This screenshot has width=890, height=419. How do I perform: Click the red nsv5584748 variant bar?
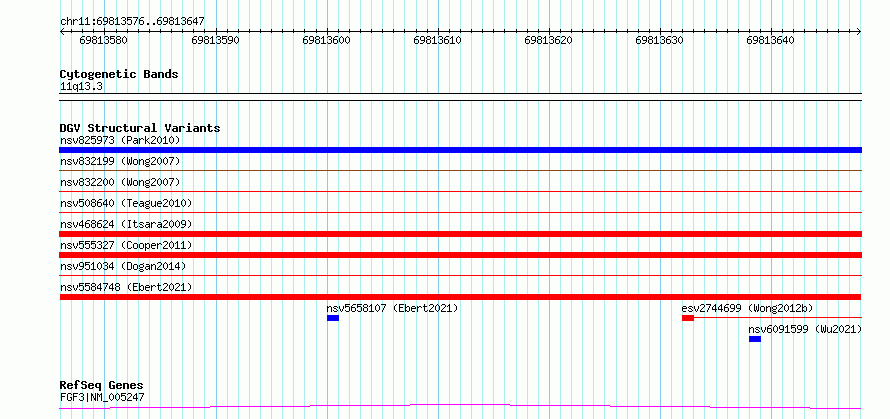coord(460,297)
